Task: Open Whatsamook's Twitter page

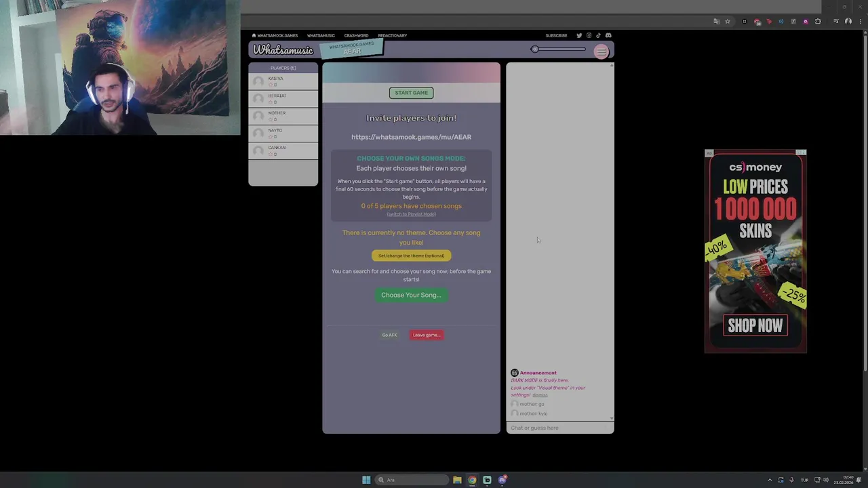Action: click(x=579, y=35)
